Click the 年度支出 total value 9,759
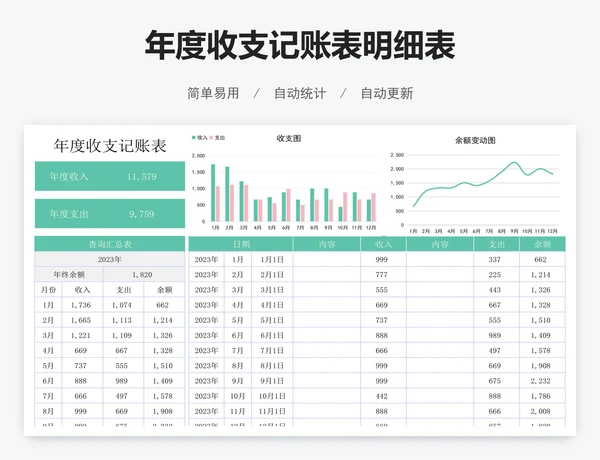 (x=142, y=214)
